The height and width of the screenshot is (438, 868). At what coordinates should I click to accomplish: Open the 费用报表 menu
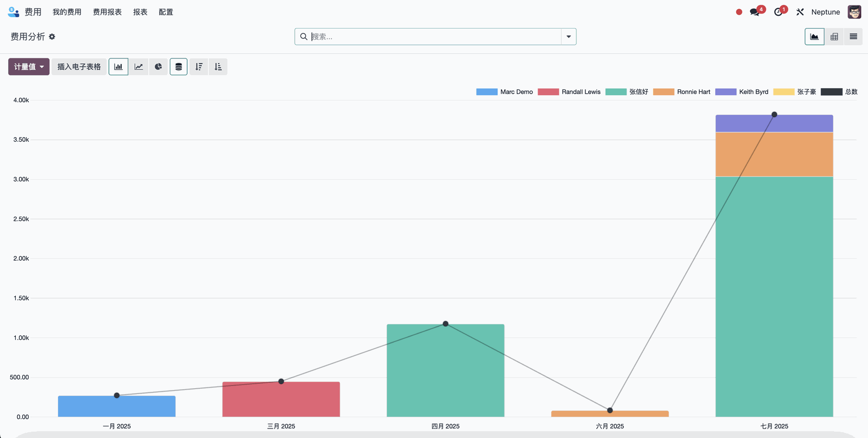107,12
